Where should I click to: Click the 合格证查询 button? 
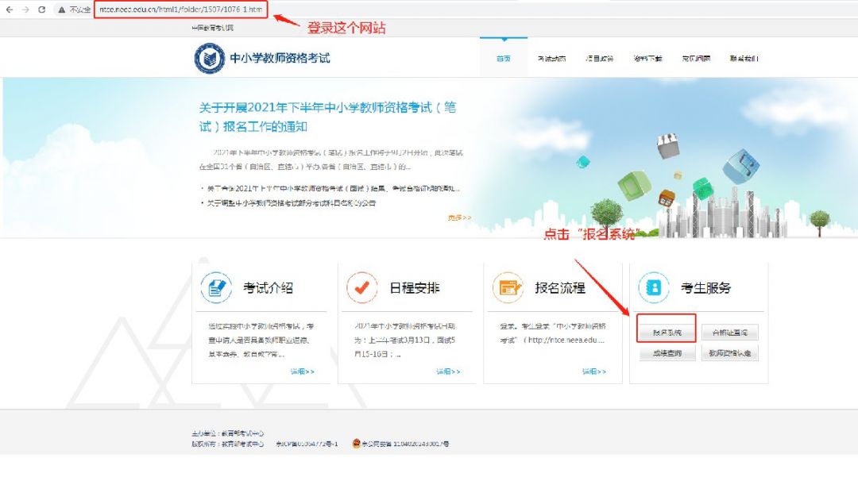pos(730,333)
